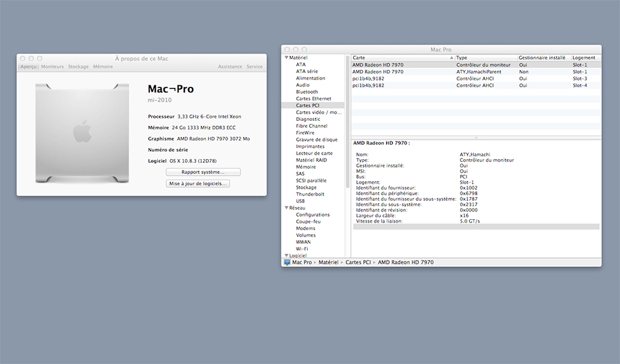Click the sort arrow in Carte column header
Screen dimensions: 620x364
[x=451, y=58]
